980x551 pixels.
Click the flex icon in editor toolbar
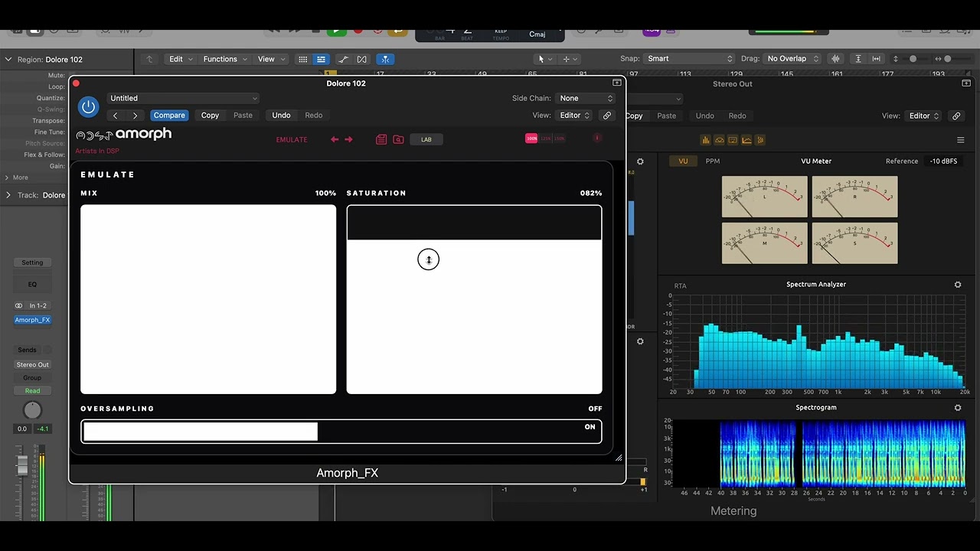[x=362, y=59]
